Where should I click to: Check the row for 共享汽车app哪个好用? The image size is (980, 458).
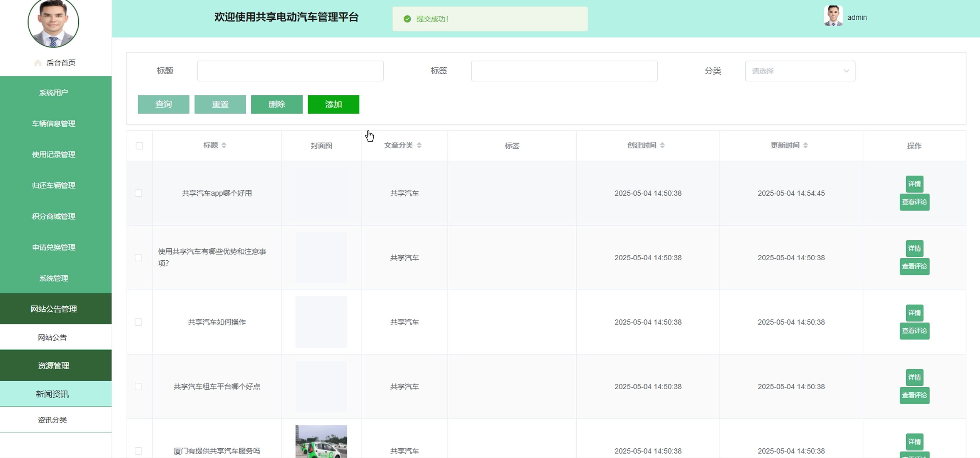point(139,193)
